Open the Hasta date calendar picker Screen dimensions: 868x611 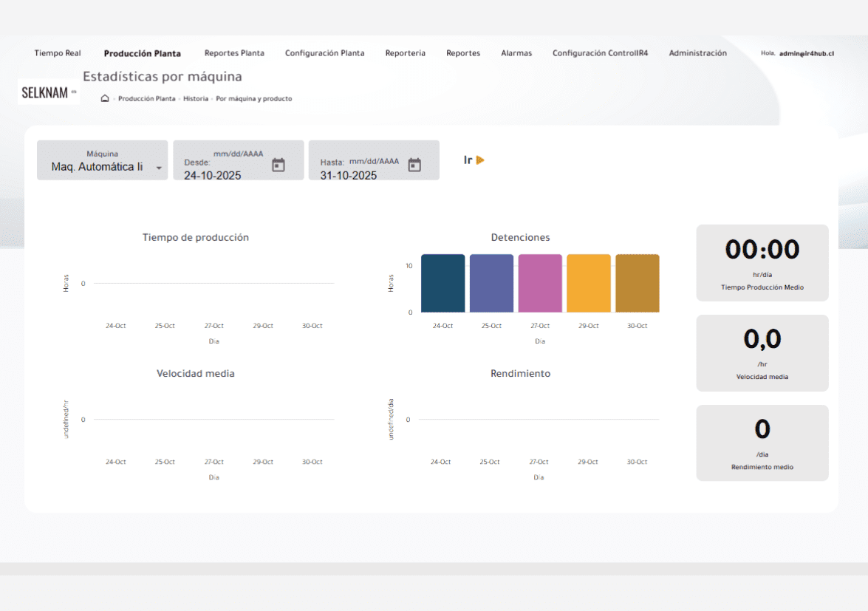(x=414, y=165)
